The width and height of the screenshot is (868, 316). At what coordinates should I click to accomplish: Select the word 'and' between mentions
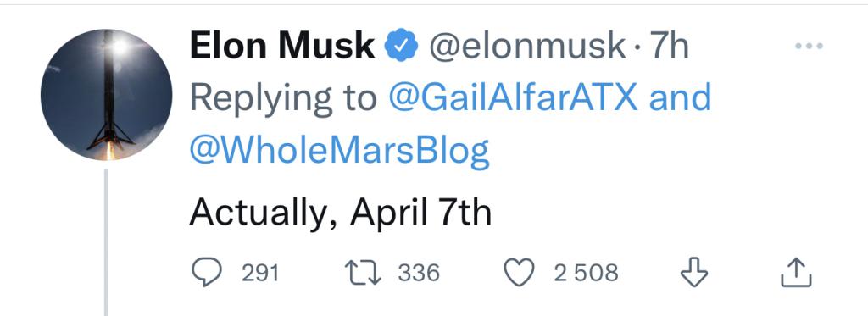pos(679,98)
